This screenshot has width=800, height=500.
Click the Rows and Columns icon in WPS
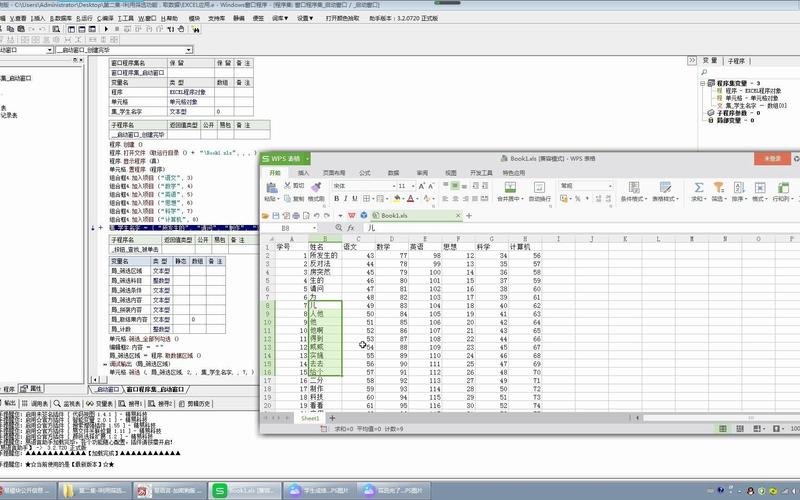[x=782, y=187]
